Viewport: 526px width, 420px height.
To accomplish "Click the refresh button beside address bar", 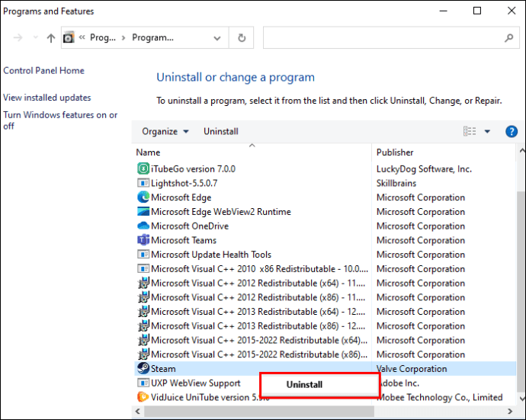I will point(242,37).
